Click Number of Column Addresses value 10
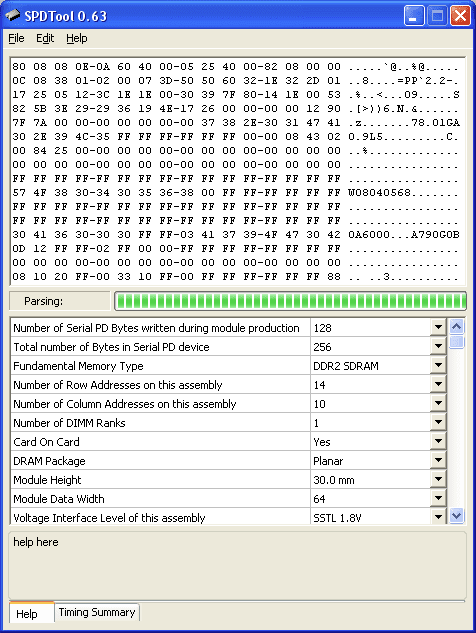Viewport: 476px width, 633px height. click(319, 404)
